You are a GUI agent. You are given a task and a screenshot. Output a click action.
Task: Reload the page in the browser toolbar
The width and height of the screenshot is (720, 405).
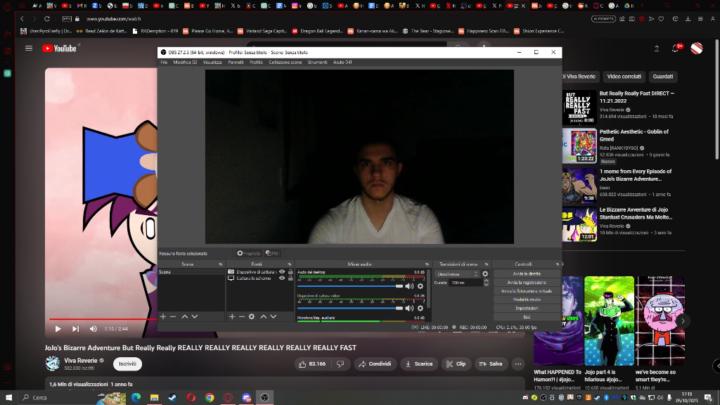pyautogui.click(x=47, y=19)
